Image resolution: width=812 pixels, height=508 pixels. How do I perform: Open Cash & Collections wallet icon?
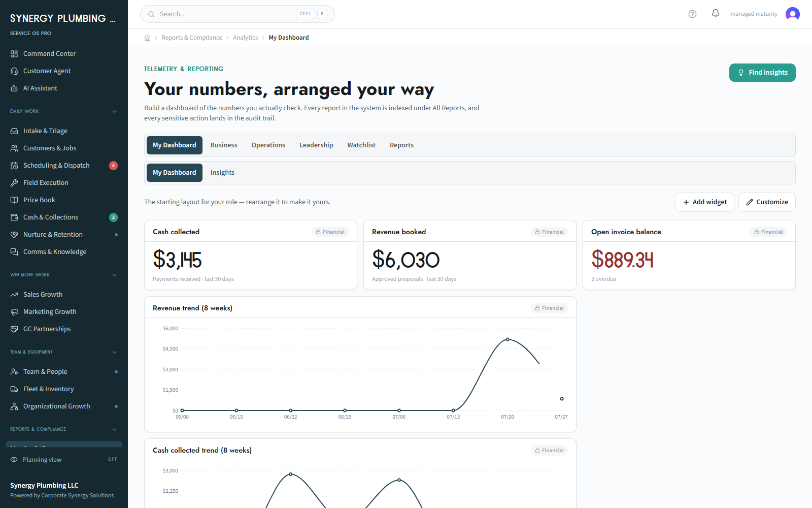[14, 217]
